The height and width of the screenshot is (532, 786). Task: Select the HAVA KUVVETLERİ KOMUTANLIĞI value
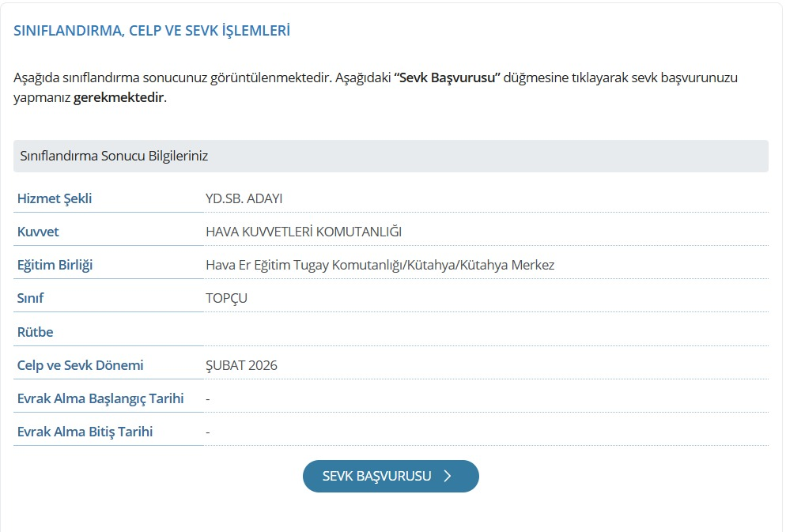[x=304, y=232]
